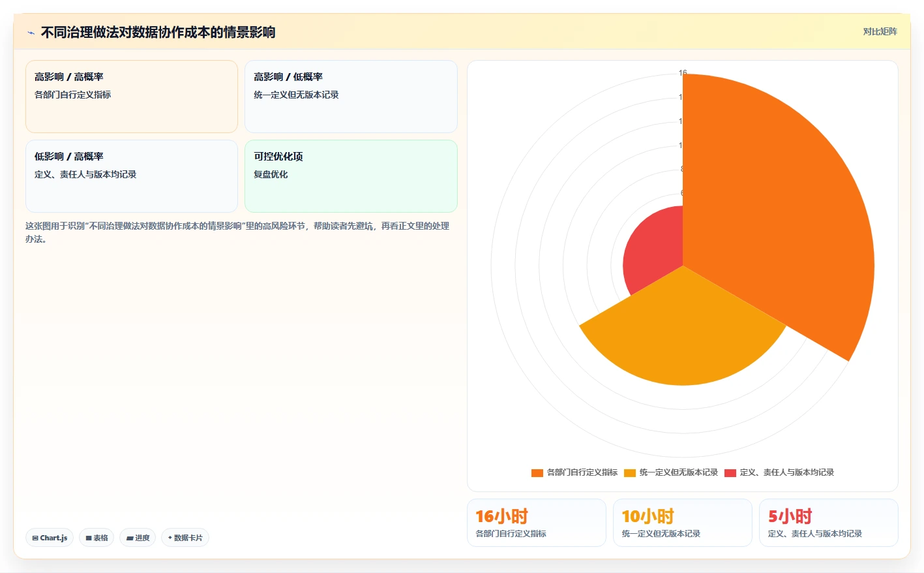Toggle legend swatch for 定义、责任人与版本均记录

[730, 472]
